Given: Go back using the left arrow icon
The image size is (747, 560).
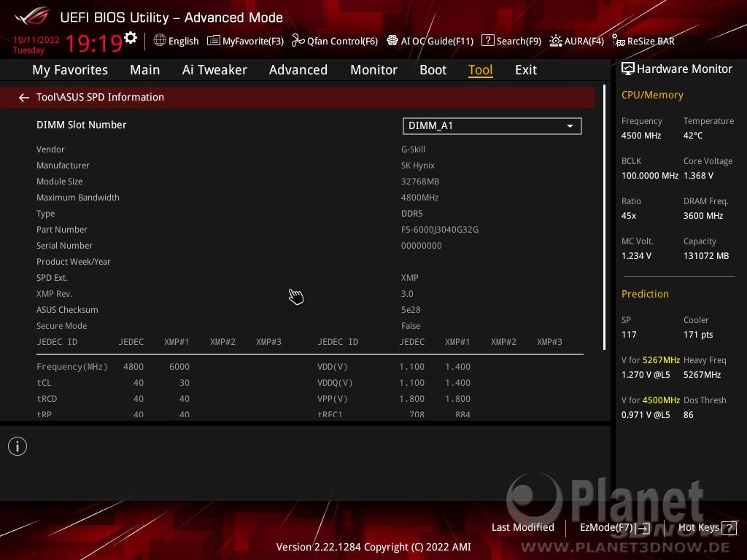Looking at the screenshot, I should coord(24,98).
